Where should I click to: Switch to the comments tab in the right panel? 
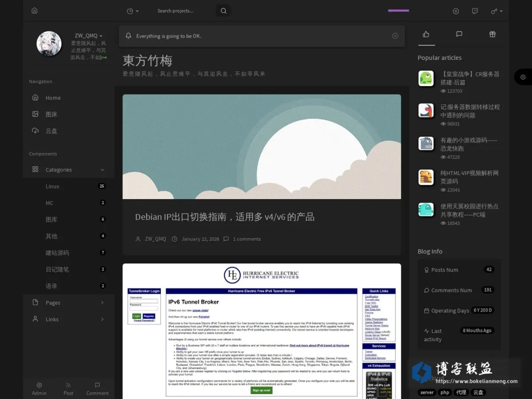[459, 34]
